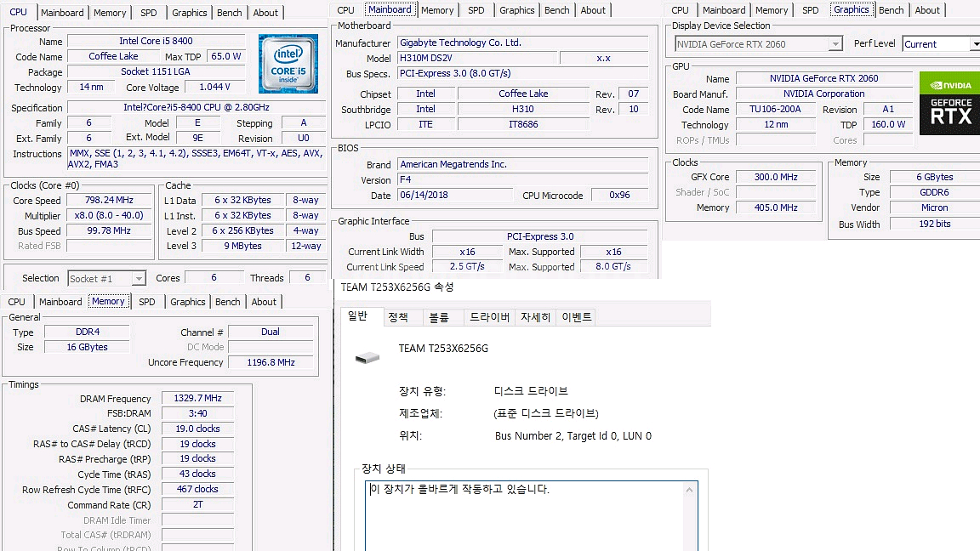Open the Socket #1 selection dropdown
The height and width of the screenshot is (551, 980).
coord(138,279)
